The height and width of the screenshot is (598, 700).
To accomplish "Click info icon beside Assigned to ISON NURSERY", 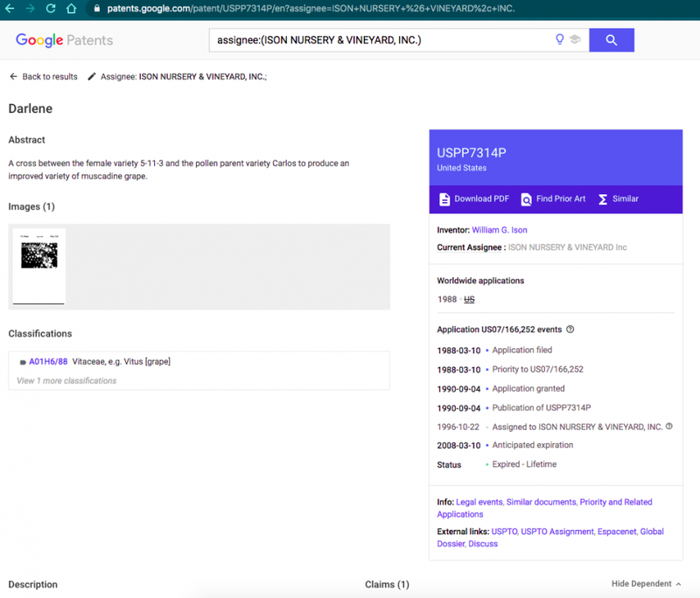I will (x=668, y=427).
